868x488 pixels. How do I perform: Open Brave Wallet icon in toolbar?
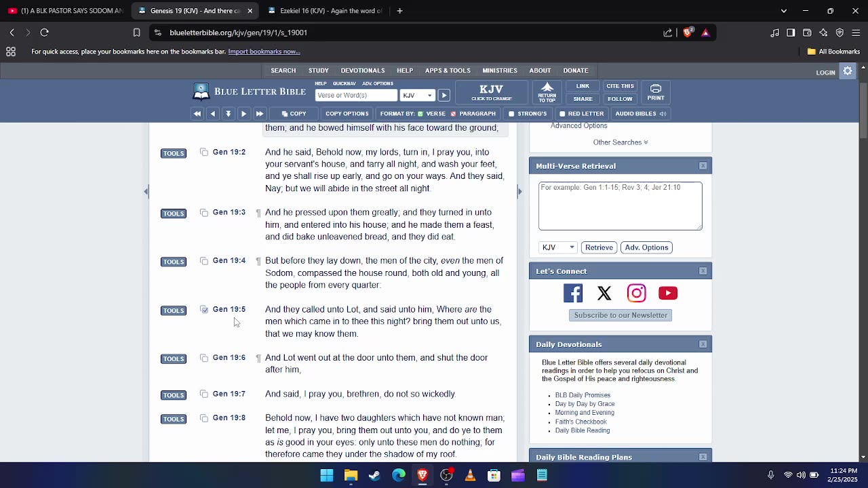click(x=807, y=33)
